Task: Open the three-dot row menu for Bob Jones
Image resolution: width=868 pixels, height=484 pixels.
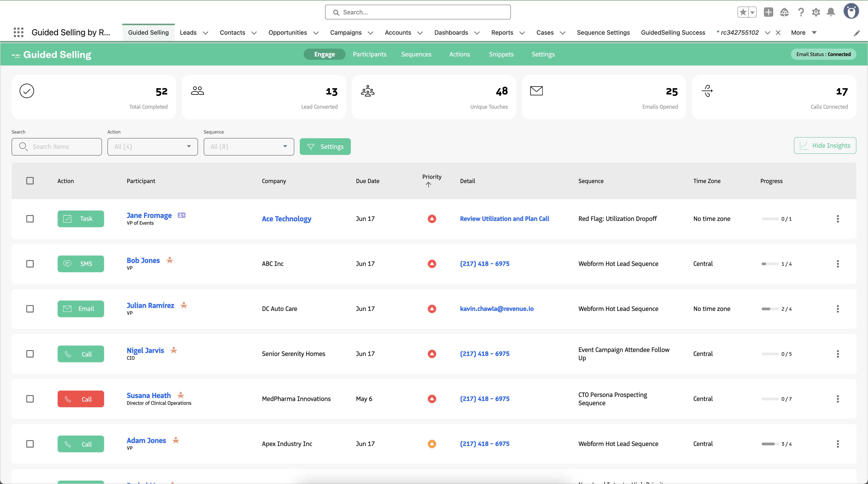Action: pos(838,264)
